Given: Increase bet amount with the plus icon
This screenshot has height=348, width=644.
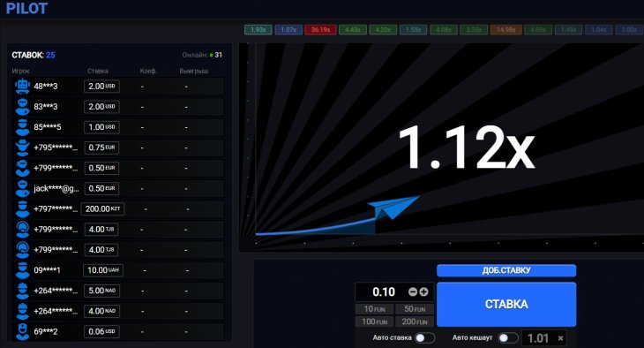Looking at the screenshot, I should coord(423,291).
